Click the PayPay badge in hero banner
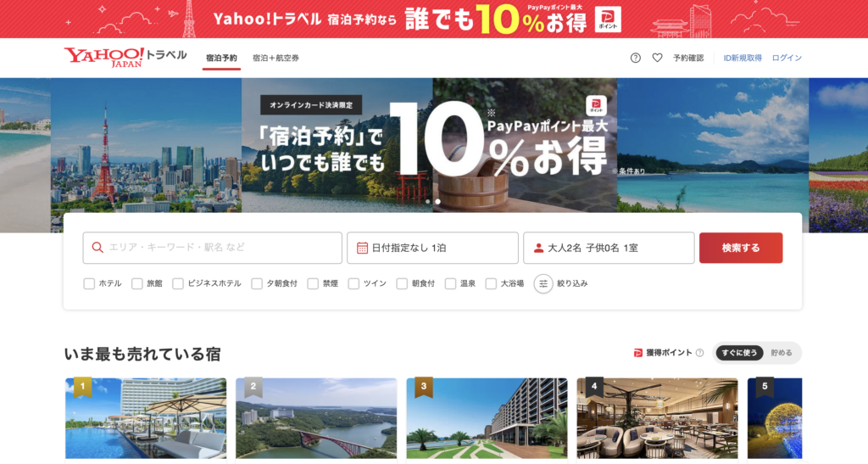 pos(596,106)
